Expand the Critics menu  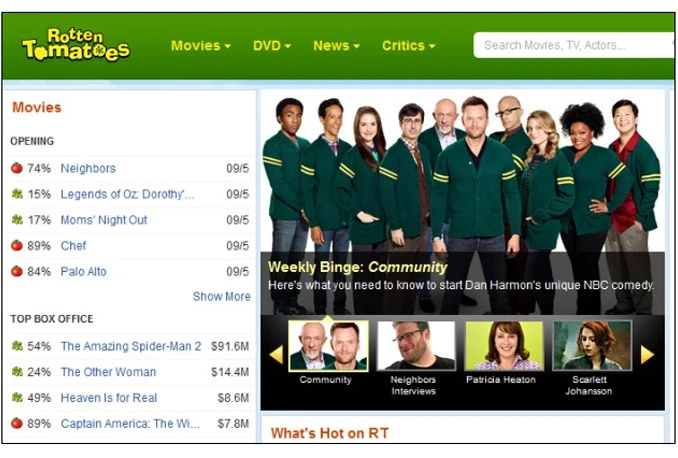point(409,45)
